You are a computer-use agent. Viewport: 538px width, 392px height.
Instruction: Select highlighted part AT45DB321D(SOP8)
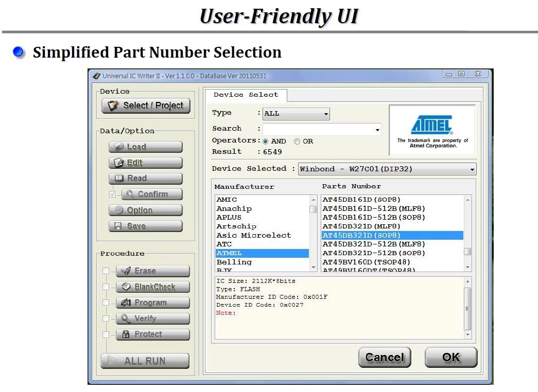[392, 235]
